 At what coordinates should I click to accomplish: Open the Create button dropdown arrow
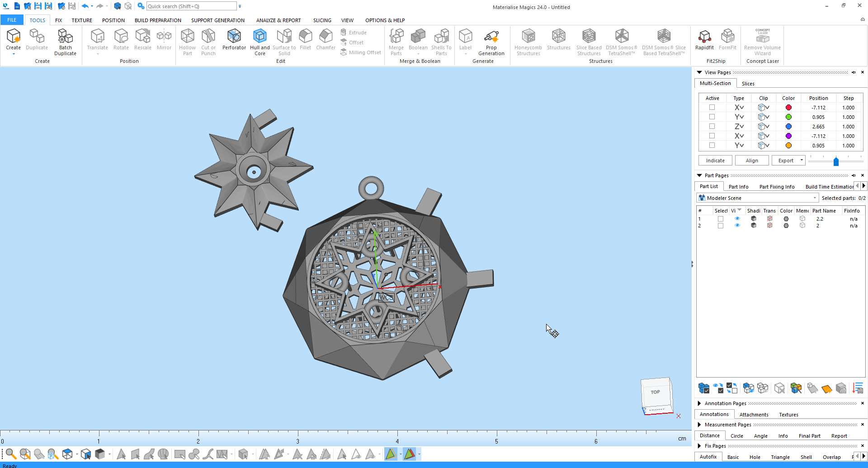pos(14,54)
